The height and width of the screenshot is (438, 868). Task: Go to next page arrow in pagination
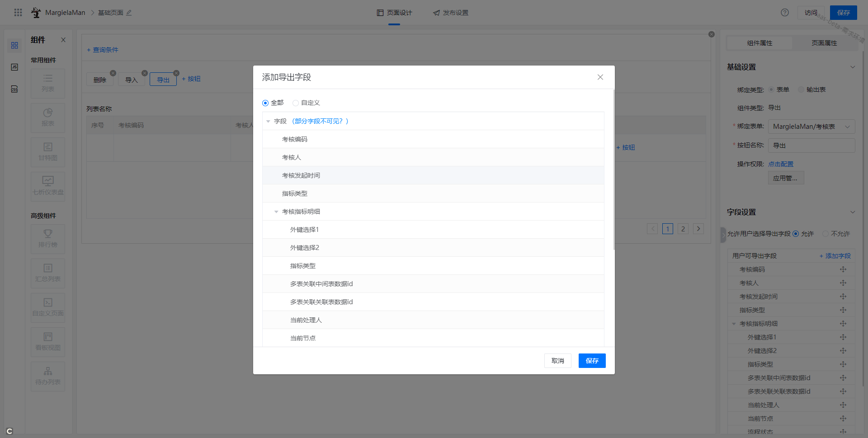pyautogui.click(x=698, y=229)
